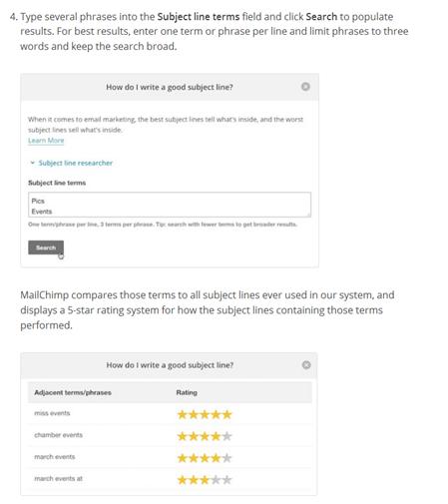Collapse the Subject line researcher section
This screenshot has height=504, width=448.
(32, 163)
